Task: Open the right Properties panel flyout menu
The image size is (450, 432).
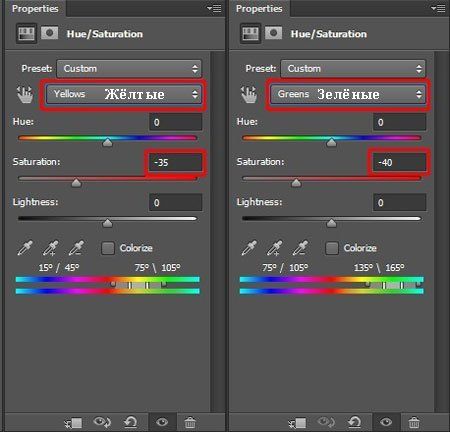Action: (438, 8)
